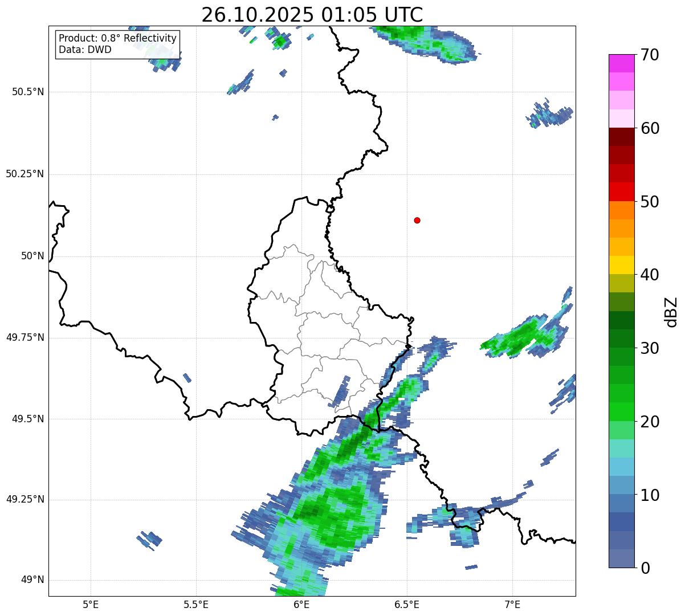Click the 50°N latitude label
The image size is (685, 616).
click(32, 256)
